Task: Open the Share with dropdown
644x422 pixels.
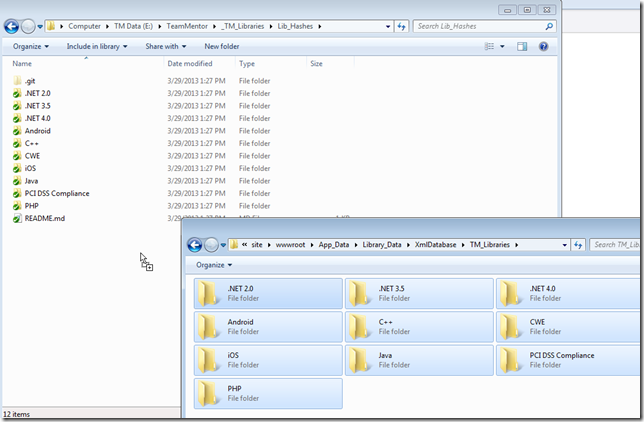Action: click(x=166, y=46)
